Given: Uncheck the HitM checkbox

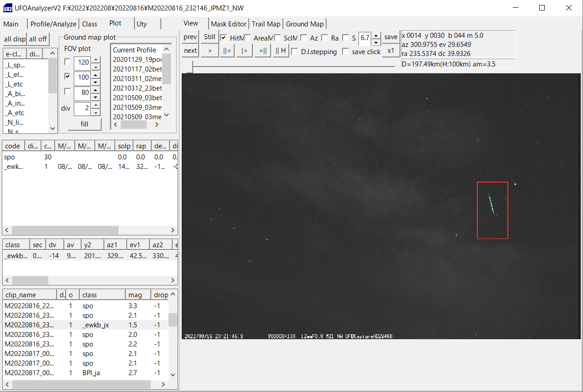Looking at the screenshot, I should pos(224,38).
